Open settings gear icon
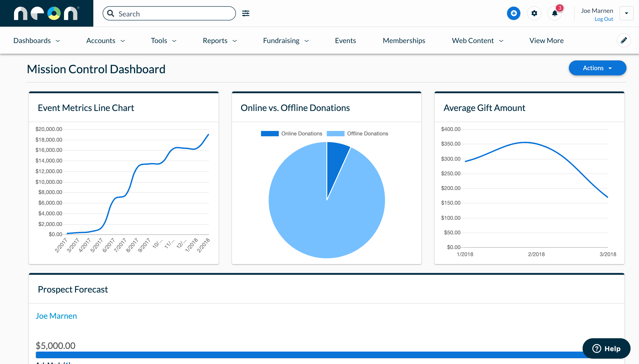 (x=534, y=13)
